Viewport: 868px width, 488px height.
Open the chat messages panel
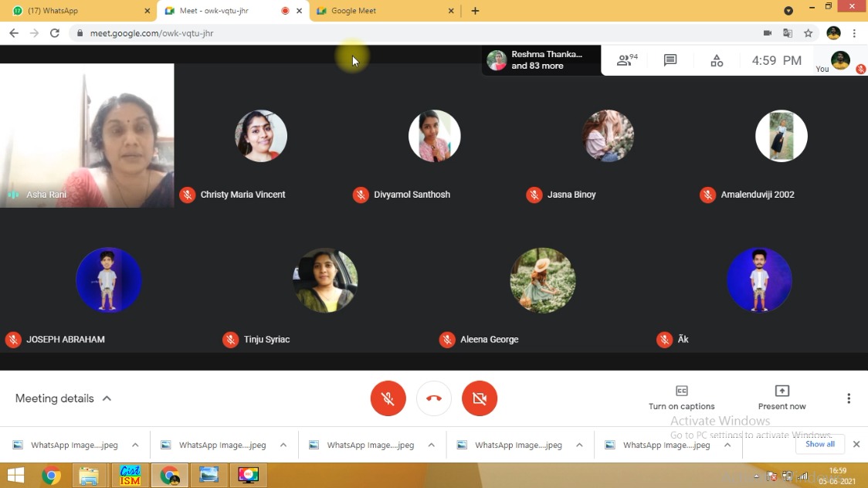pyautogui.click(x=670, y=60)
